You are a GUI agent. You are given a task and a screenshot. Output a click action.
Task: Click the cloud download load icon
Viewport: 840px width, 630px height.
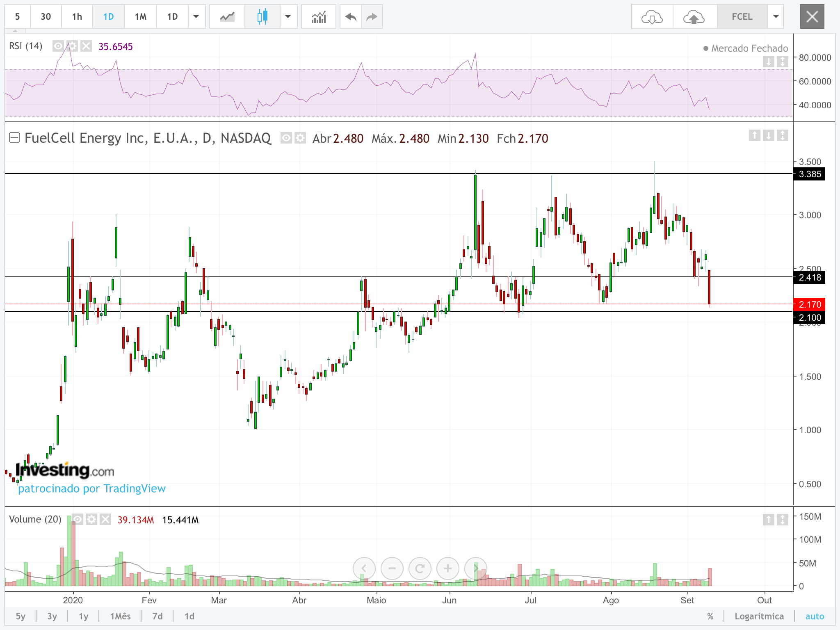click(x=652, y=17)
